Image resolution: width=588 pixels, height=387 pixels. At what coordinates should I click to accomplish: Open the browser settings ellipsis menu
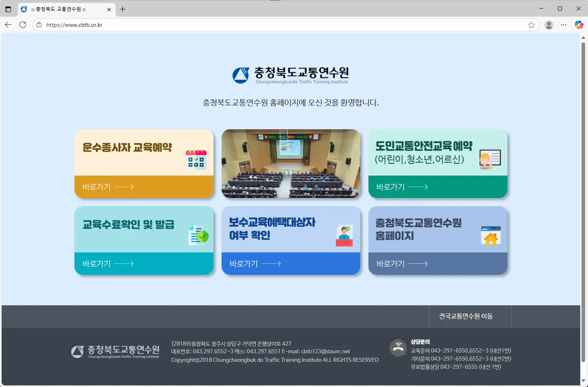pyautogui.click(x=564, y=25)
